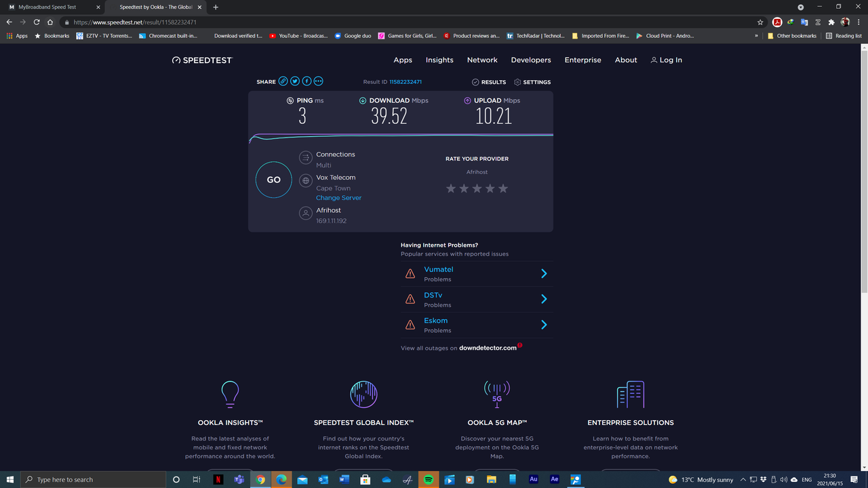The width and height of the screenshot is (868, 488).
Task: Open the Imported From Firefox bookmarks folder
Action: point(601,36)
